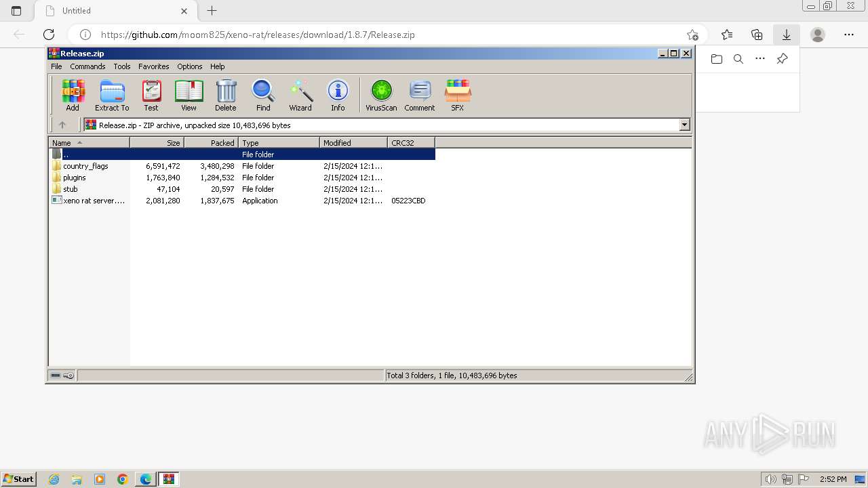Expand the archive path dropdown
This screenshot has width=868, height=488.
point(684,125)
